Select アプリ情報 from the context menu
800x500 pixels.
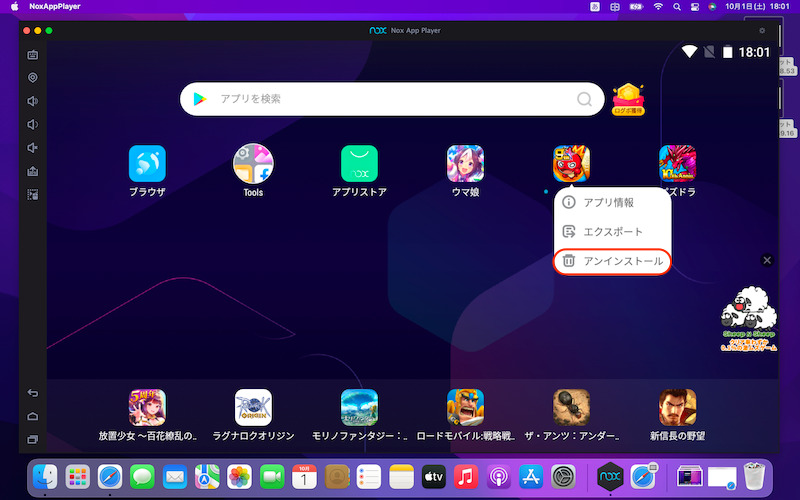(610, 202)
